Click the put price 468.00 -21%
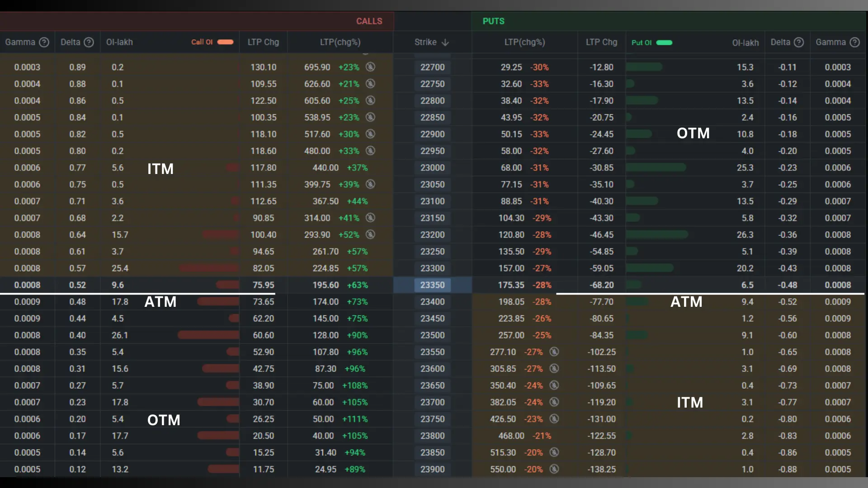 tap(525, 436)
